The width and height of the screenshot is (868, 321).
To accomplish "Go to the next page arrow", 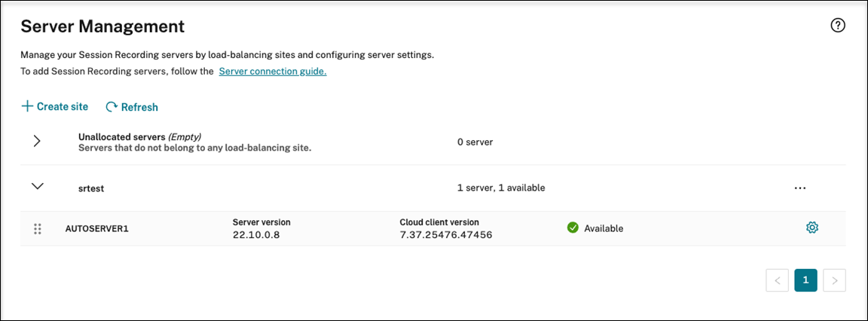I will click(834, 280).
